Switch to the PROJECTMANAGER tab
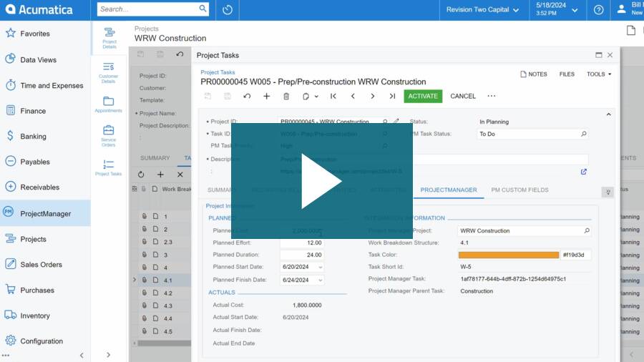Screen dimensions: 644x362 [449, 190]
